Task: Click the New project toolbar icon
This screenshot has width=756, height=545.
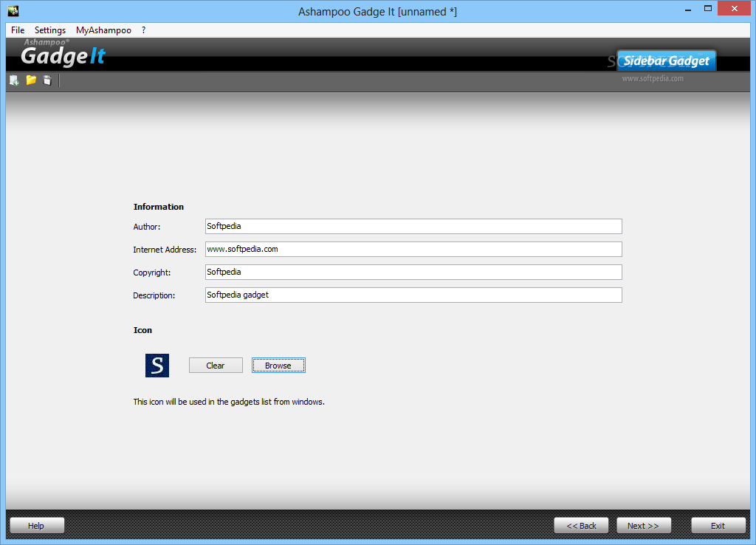Action: click(x=14, y=80)
